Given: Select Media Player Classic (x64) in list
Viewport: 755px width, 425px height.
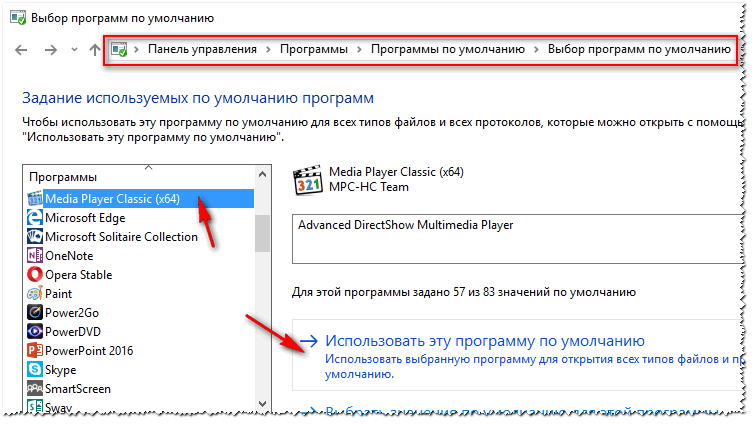Looking at the screenshot, I should coord(141,199).
